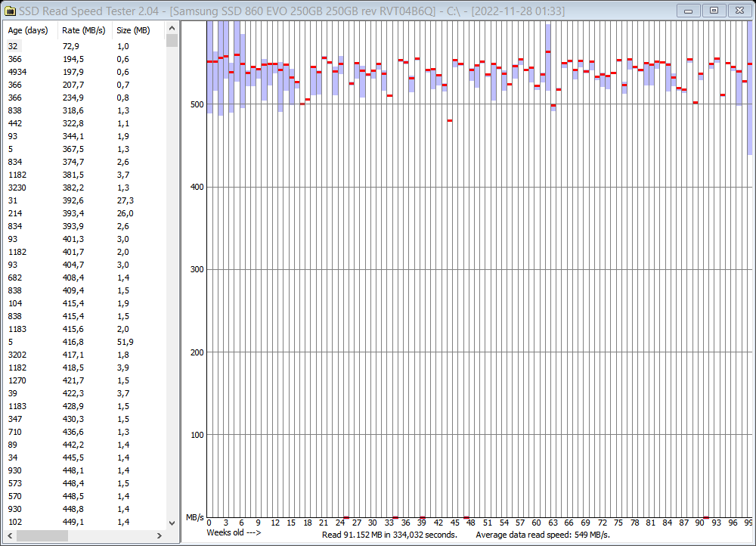Select the row with rate 415,6
Screen dimensions: 756x546
[85, 329]
